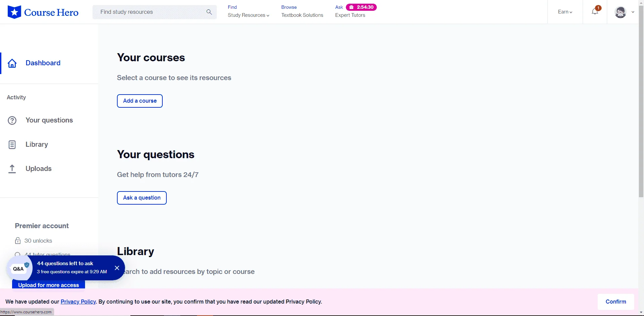Click 44 questions left to ask

(65, 264)
